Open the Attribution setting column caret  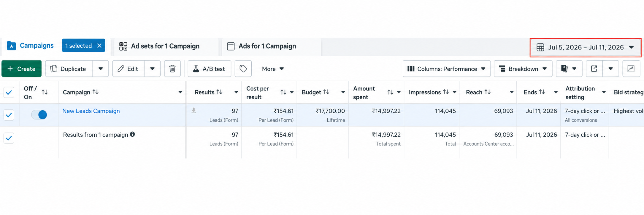coord(604,93)
